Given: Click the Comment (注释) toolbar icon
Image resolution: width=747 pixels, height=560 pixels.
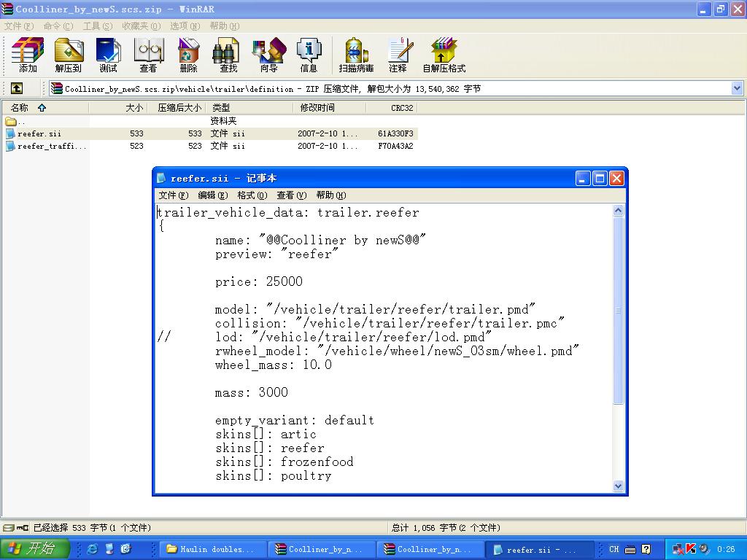Looking at the screenshot, I should pyautogui.click(x=398, y=55).
